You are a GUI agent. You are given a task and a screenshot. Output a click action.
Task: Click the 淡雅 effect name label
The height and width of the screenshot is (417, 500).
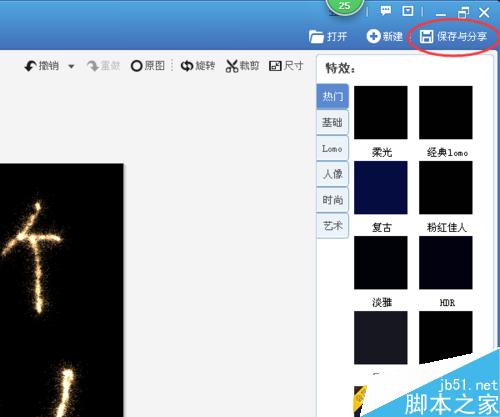(382, 303)
